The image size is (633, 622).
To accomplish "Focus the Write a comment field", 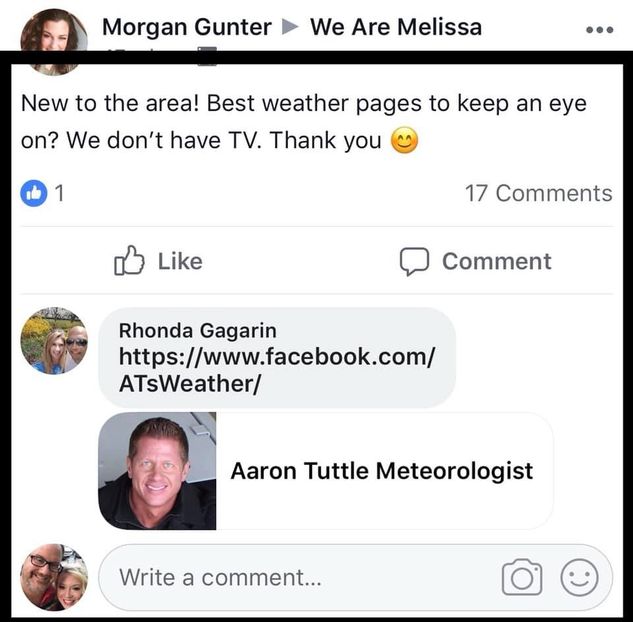I will pyautogui.click(x=355, y=577).
